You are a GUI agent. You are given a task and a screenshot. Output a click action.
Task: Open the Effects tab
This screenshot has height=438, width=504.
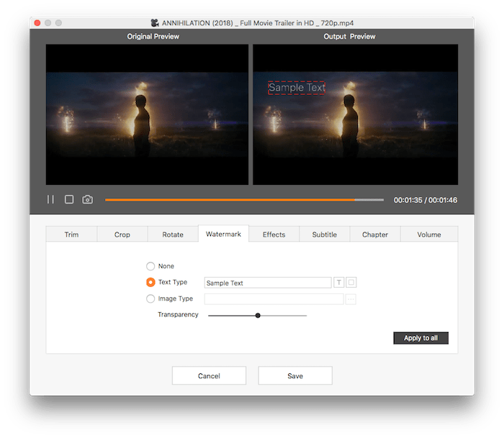[274, 234]
